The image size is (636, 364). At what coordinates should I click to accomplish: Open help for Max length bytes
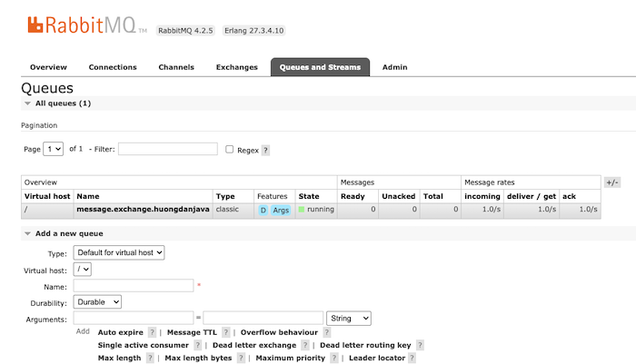click(x=242, y=359)
